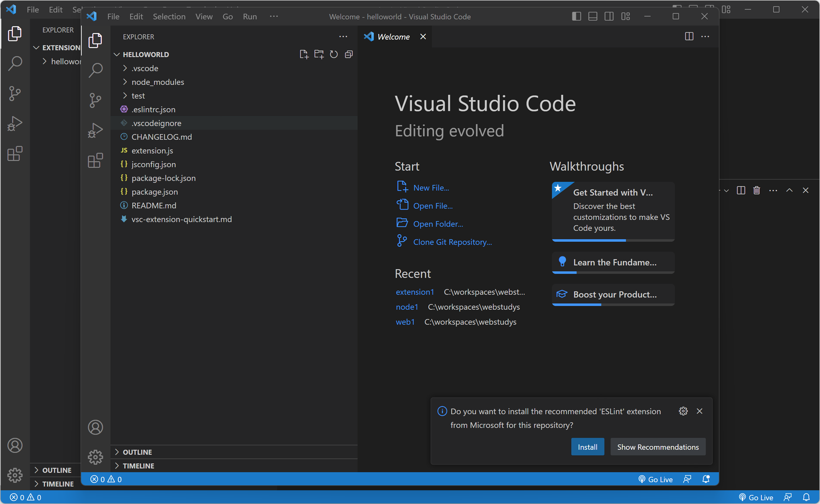The image size is (820, 504).
Task: Toggle bottom panel layout button
Action: click(593, 16)
